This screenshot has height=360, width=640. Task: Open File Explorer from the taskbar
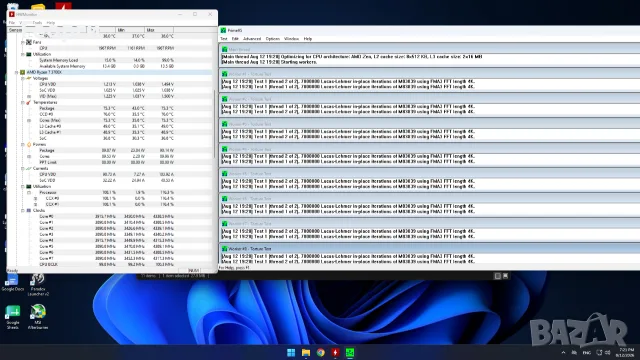pyautogui.click(x=306, y=352)
